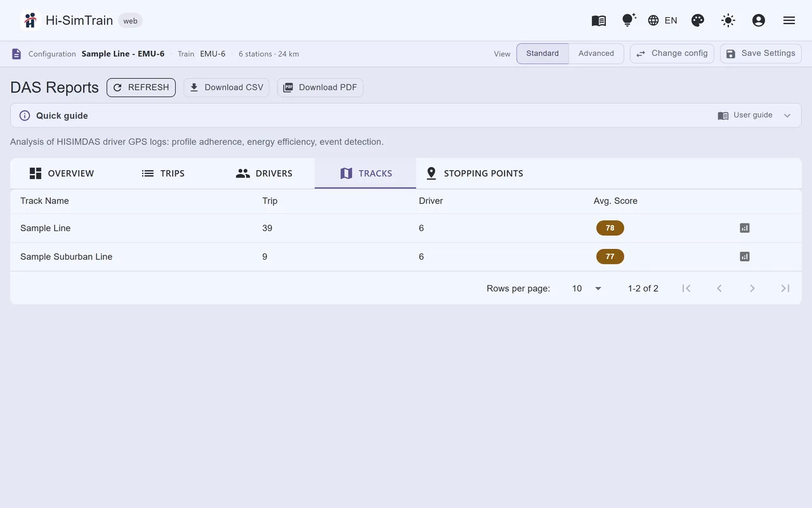Open the User guide link
812x508 pixels.
pyautogui.click(x=745, y=116)
